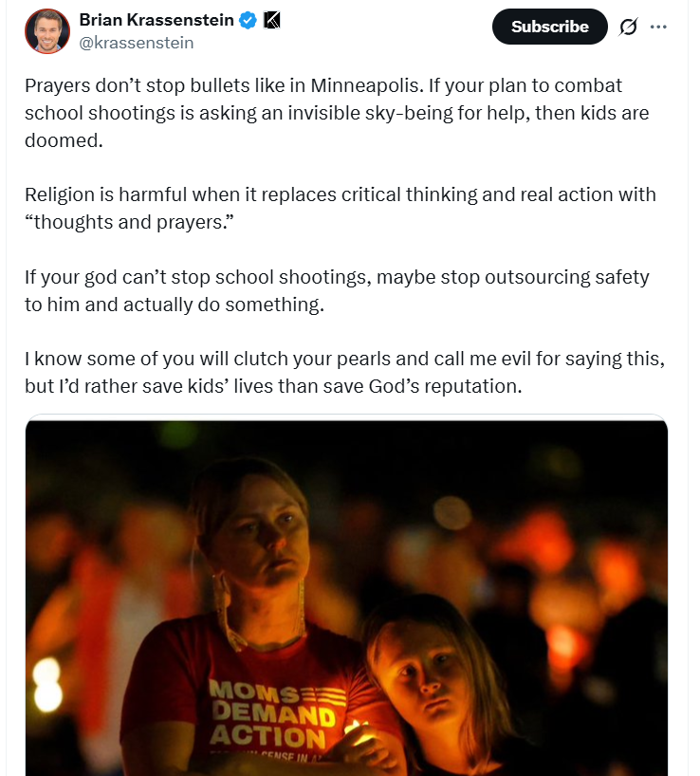
Task: Open the @krassenstein handle link
Action: (x=137, y=43)
